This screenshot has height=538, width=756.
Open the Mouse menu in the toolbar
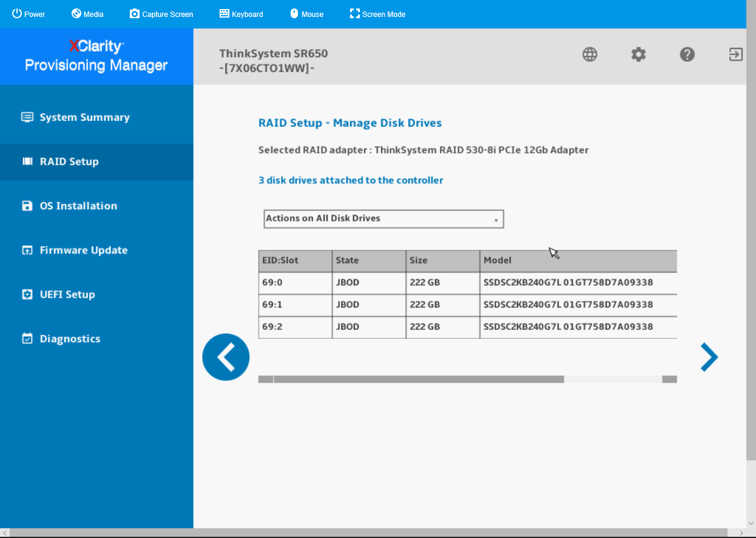click(x=306, y=14)
